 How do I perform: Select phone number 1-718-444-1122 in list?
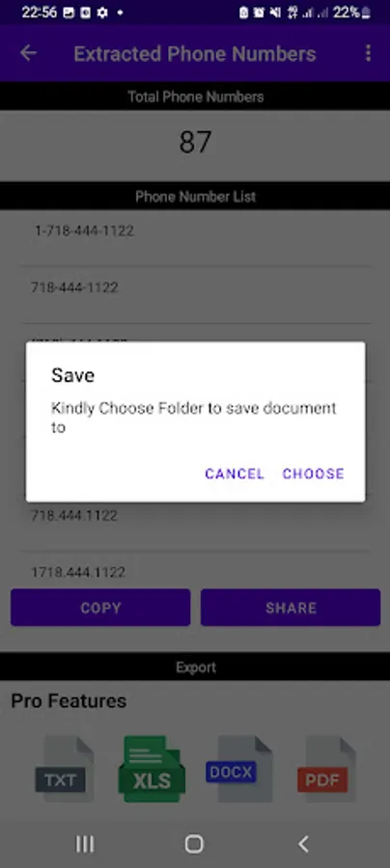pyautogui.click(x=195, y=231)
